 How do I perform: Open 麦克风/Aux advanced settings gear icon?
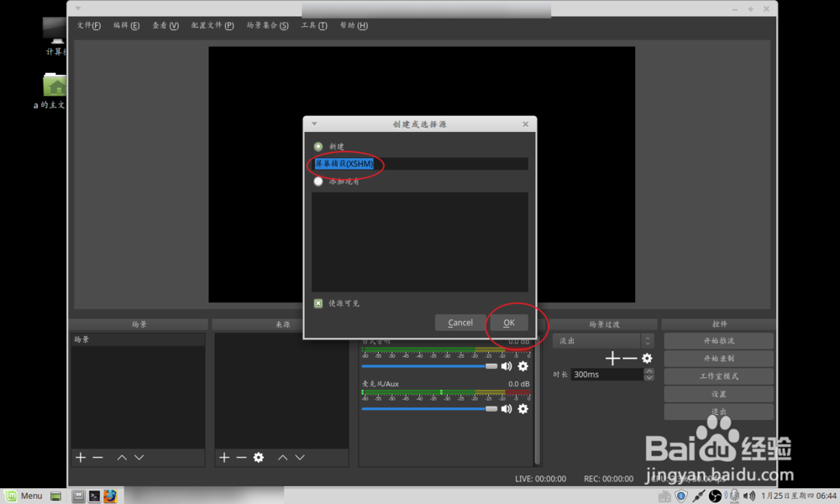click(x=523, y=409)
